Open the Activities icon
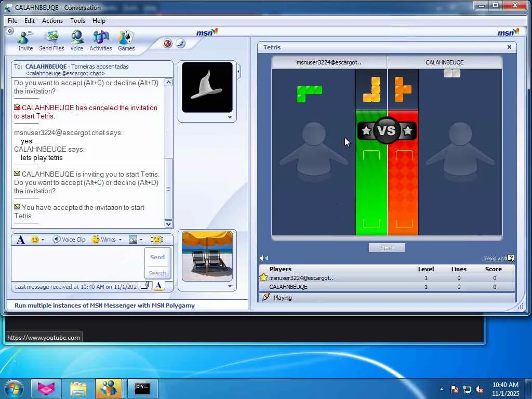 [101, 41]
